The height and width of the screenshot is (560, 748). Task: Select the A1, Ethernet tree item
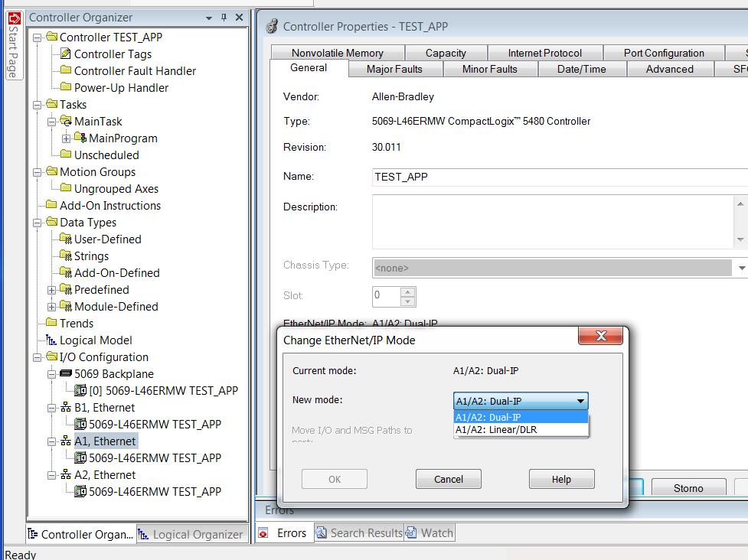(105, 441)
